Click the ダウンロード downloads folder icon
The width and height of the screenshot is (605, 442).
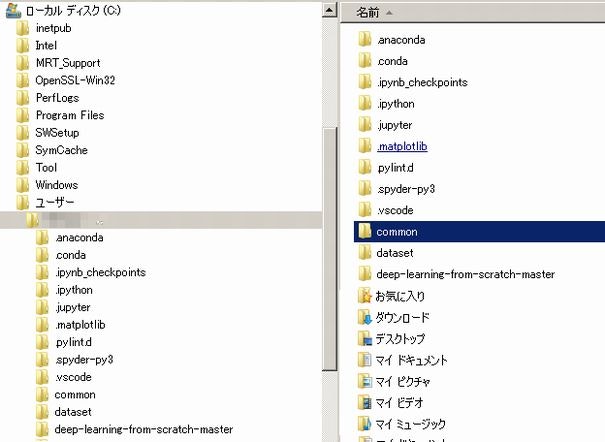tap(365, 317)
